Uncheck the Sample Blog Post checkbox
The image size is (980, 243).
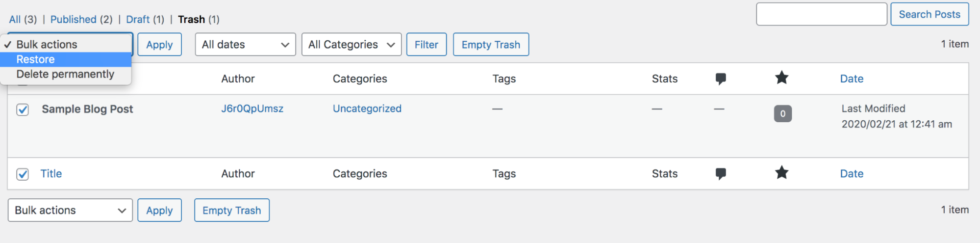point(23,109)
